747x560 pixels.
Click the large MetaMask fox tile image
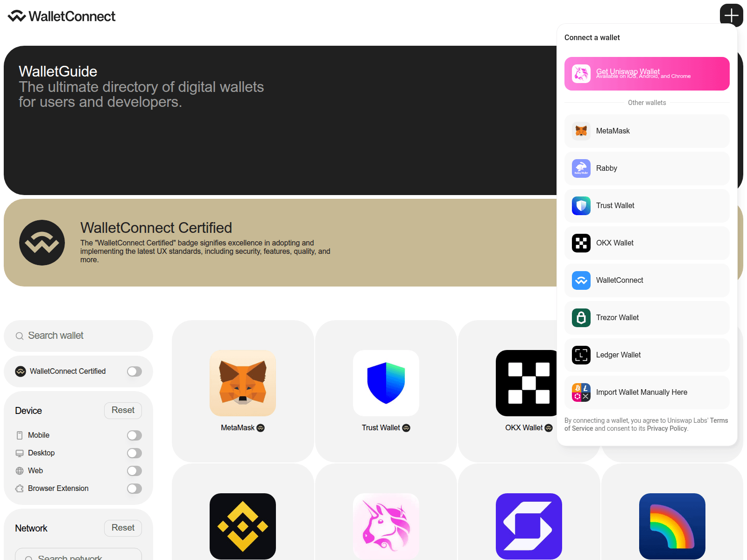[x=243, y=383]
